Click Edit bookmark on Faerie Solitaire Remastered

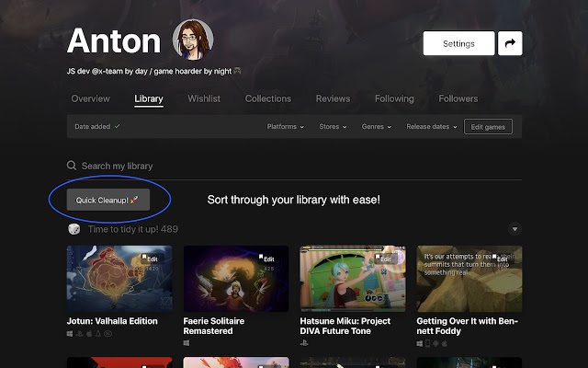pyautogui.click(x=266, y=259)
